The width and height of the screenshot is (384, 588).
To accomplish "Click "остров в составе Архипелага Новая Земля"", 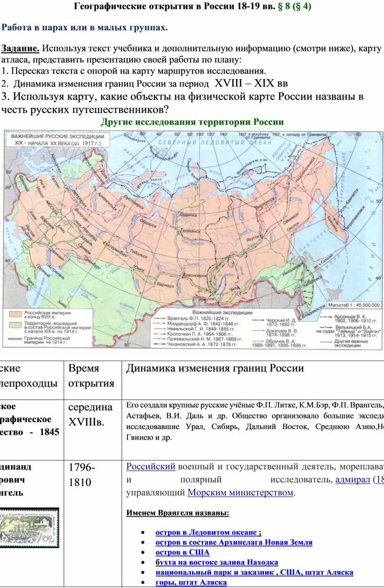I will 234,542.
